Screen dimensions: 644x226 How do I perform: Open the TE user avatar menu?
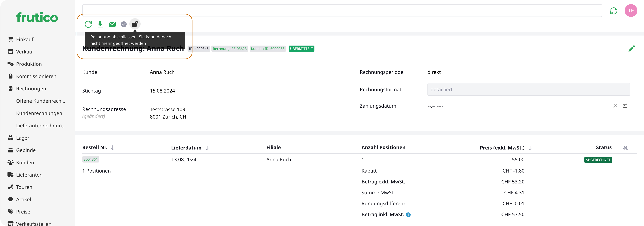click(630, 11)
